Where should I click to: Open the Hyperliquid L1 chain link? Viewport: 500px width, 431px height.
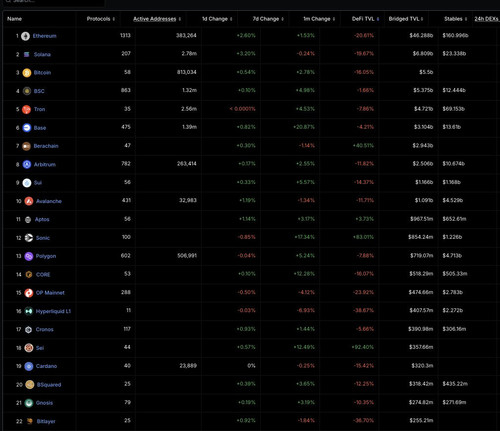pos(53,311)
